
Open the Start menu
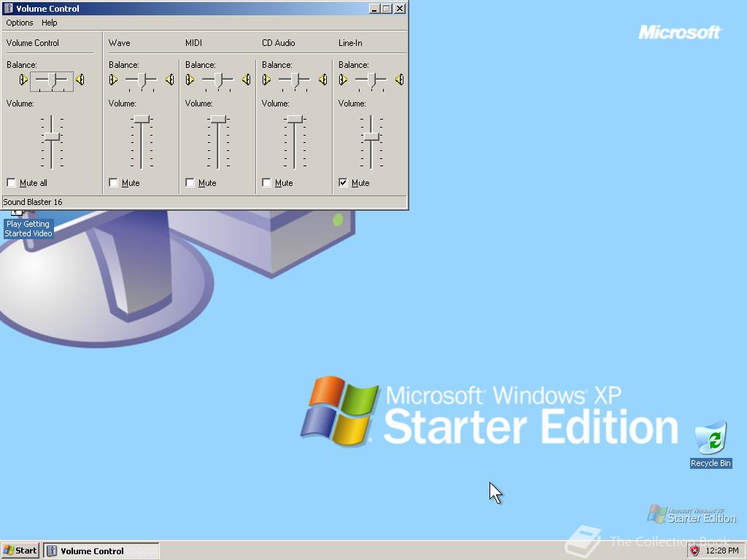pos(20,551)
